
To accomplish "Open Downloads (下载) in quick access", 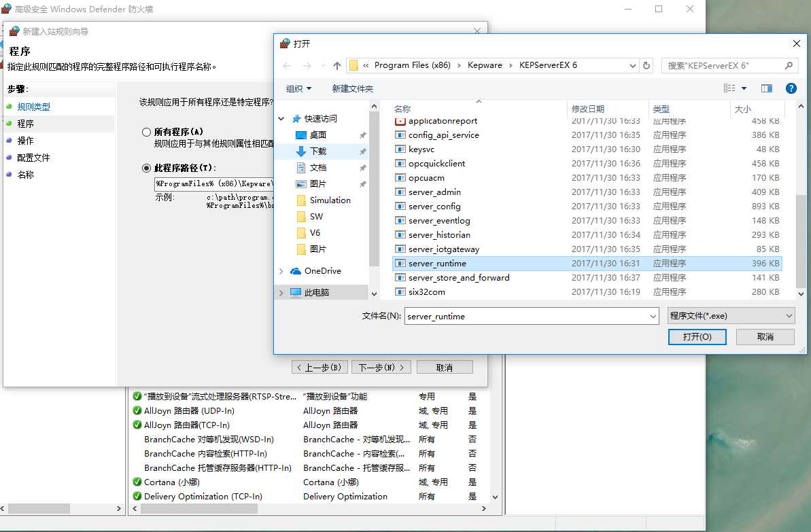I will coord(317,152).
